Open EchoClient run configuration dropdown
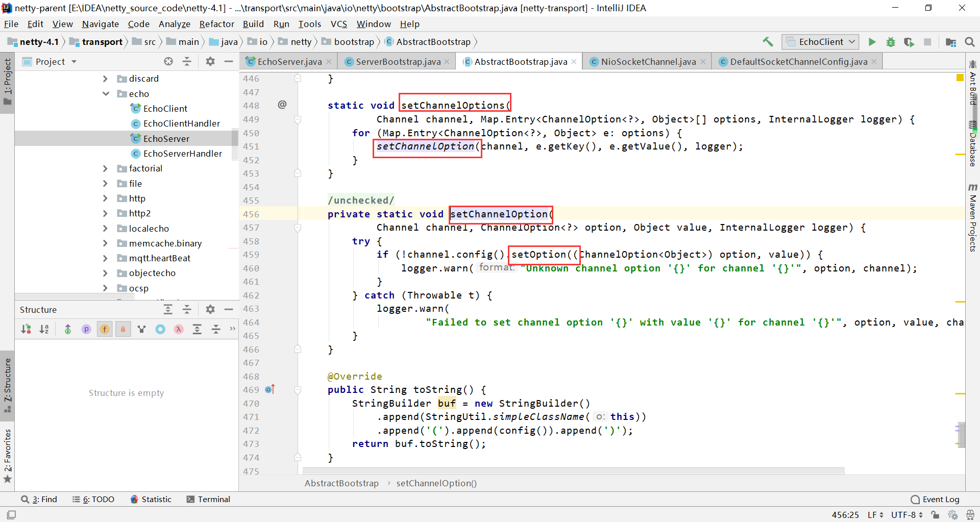Image resolution: width=980 pixels, height=522 pixels. (820, 42)
